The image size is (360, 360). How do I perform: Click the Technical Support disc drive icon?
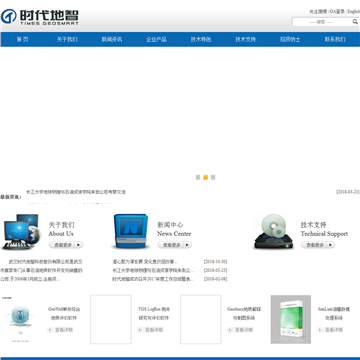click(x=274, y=232)
